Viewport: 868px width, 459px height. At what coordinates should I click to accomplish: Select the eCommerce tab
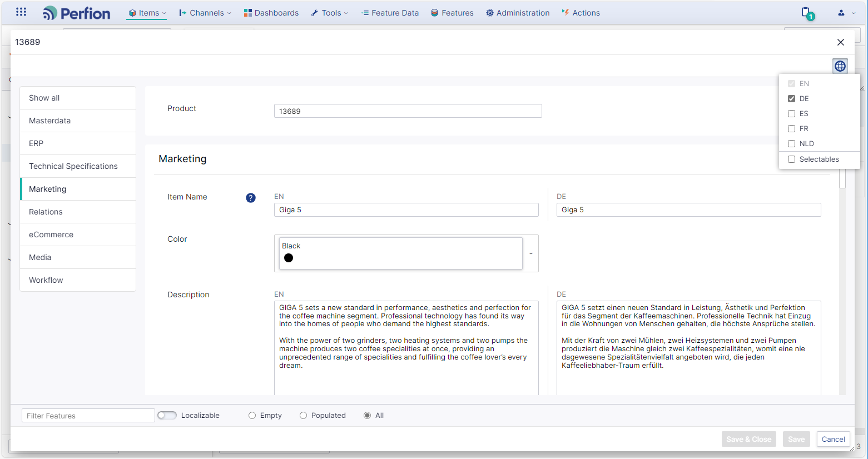pos(78,235)
